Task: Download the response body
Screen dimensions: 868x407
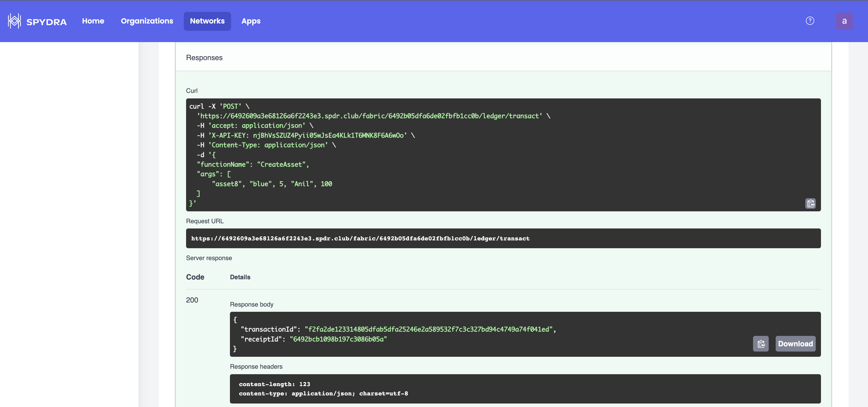Action: [x=795, y=344]
